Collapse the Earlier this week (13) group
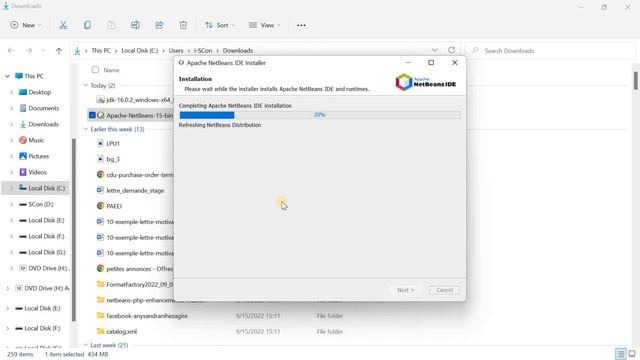The height and width of the screenshot is (360, 640). (86, 129)
